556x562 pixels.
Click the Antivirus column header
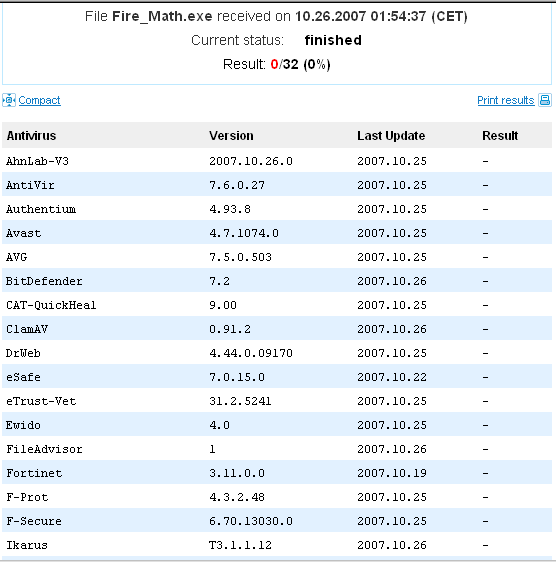31,136
